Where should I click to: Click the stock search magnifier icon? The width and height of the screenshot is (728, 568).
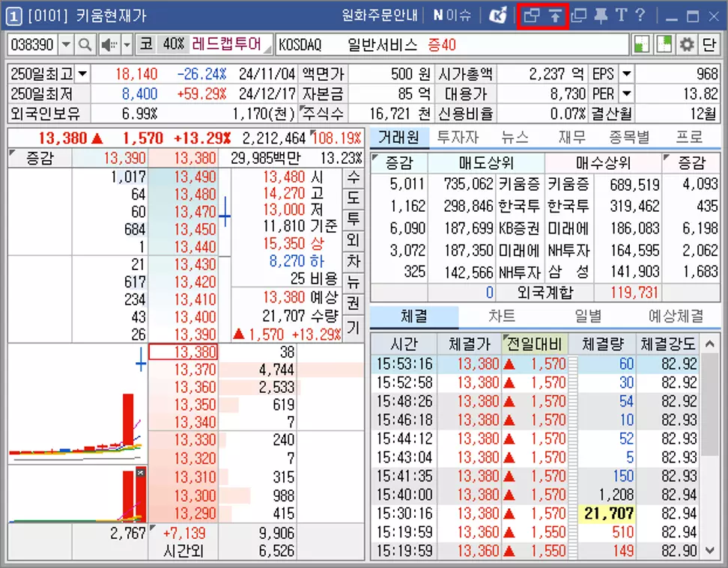pyautogui.click(x=85, y=45)
